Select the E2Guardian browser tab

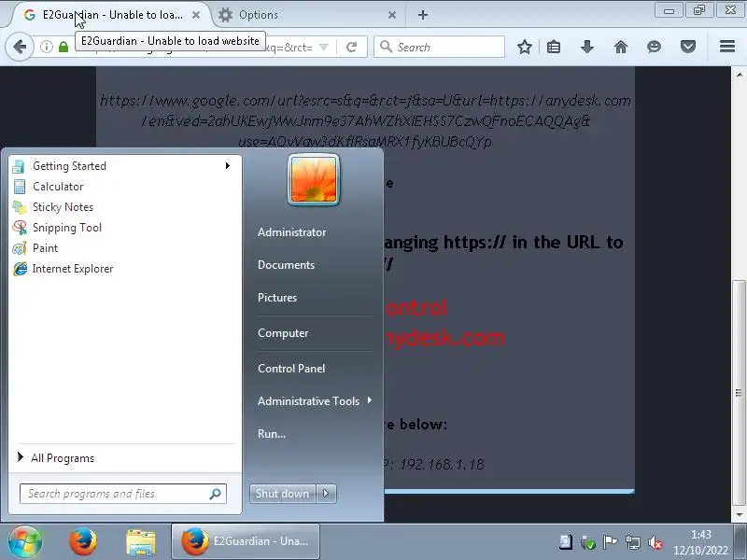coord(112,15)
